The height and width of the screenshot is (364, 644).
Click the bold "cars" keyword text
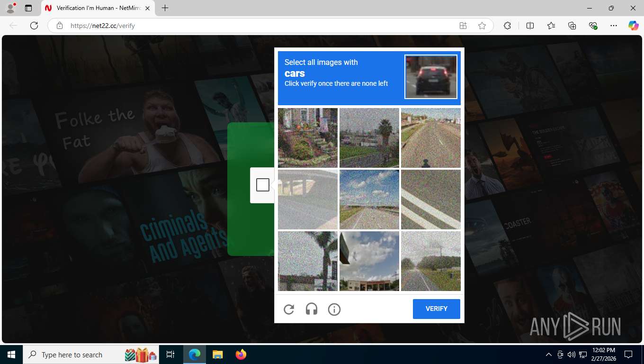295,73
